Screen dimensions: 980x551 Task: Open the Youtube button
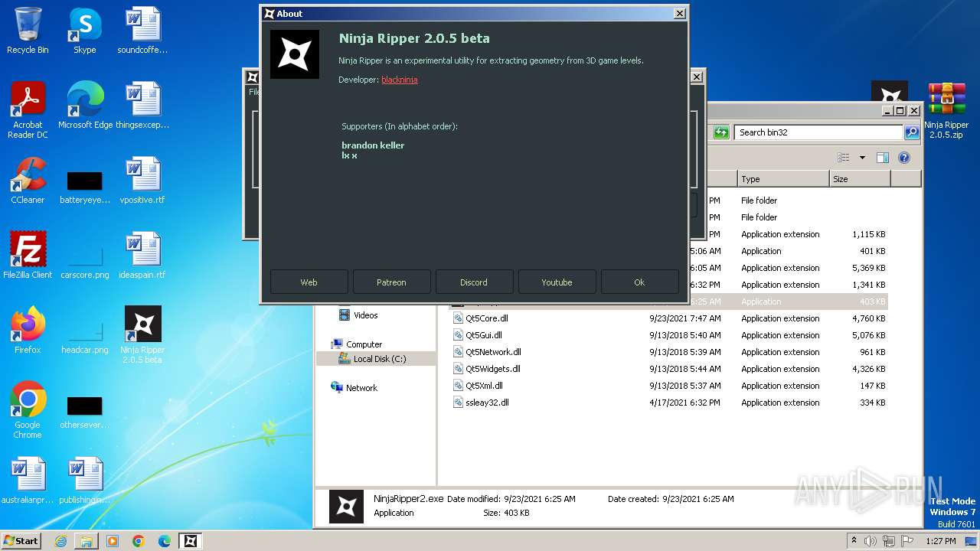557,282
